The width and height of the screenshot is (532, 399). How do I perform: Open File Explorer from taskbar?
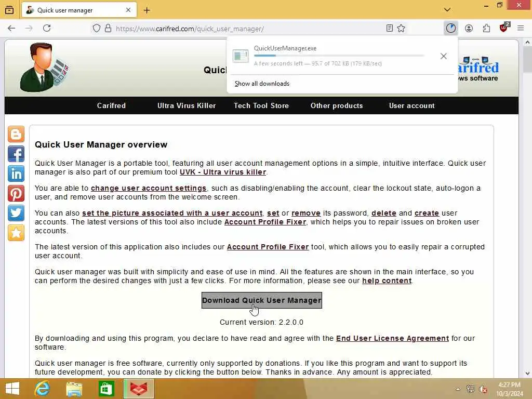(74, 389)
